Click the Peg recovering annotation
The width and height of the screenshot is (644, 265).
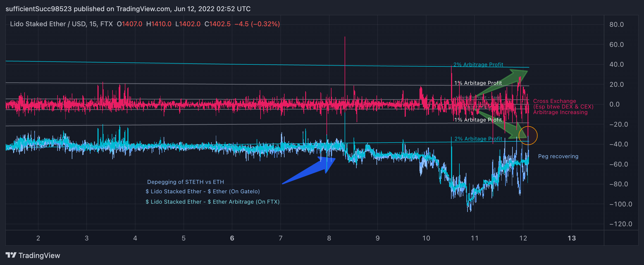pyautogui.click(x=558, y=156)
